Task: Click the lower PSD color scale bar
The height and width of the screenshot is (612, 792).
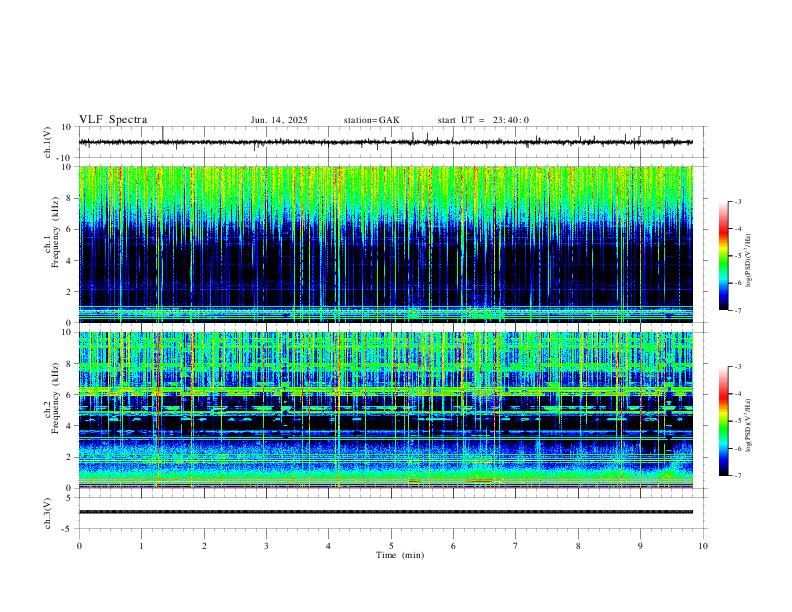Action: tap(724, 421)
